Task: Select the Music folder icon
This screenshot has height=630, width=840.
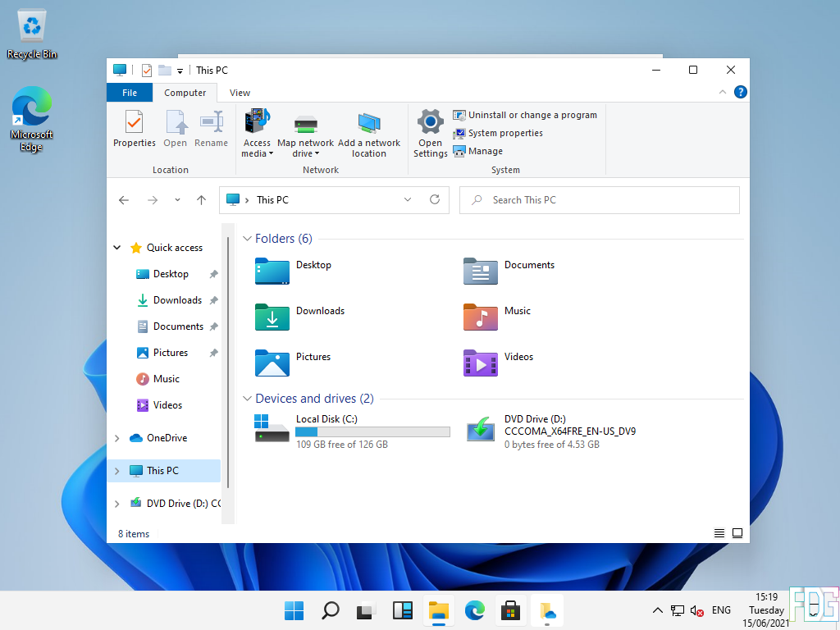Action: 481,317
